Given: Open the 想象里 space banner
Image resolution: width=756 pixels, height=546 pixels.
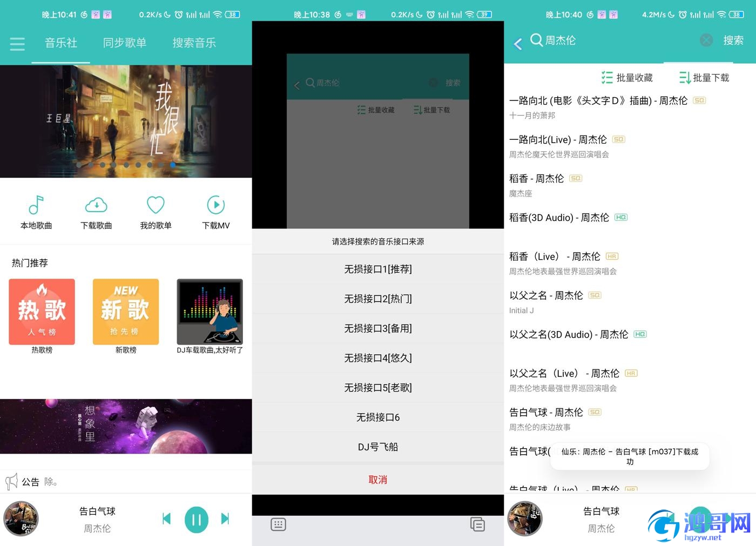Looking at the screenshot, I should [126, 426].
